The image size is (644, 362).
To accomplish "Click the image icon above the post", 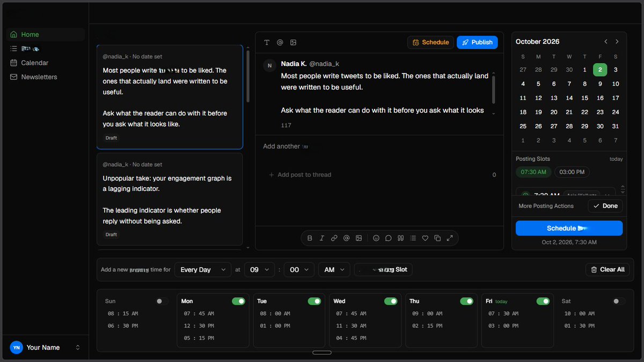I will pos(293,42).
